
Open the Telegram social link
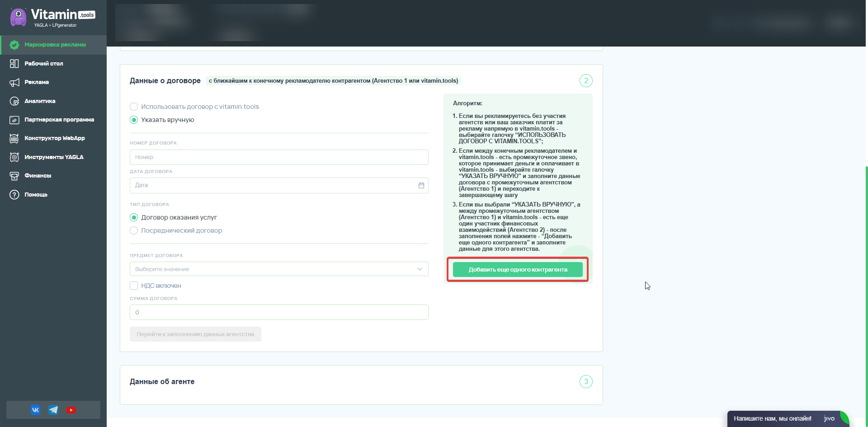pyautogui.click(x=53, y=410)
